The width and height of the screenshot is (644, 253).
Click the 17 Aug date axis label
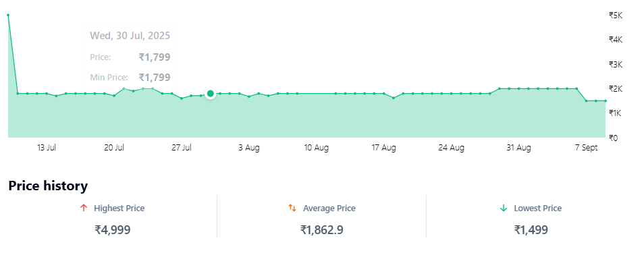coord(383,148)
